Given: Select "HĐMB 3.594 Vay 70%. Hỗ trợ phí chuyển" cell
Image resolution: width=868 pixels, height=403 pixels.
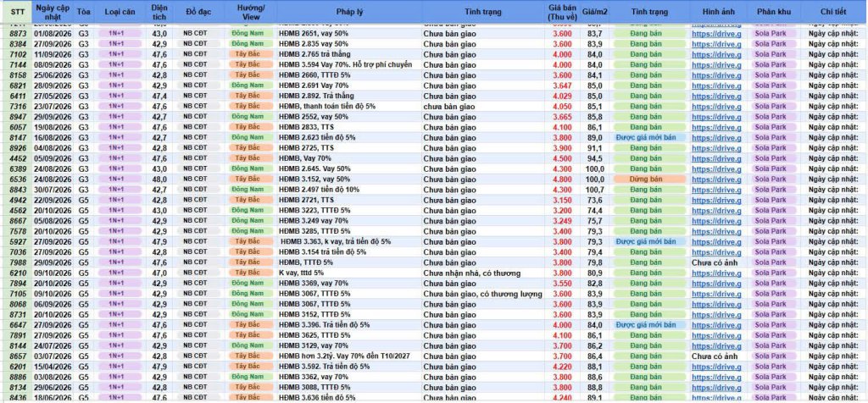Looking at the screenshot, I should point(348,64).
